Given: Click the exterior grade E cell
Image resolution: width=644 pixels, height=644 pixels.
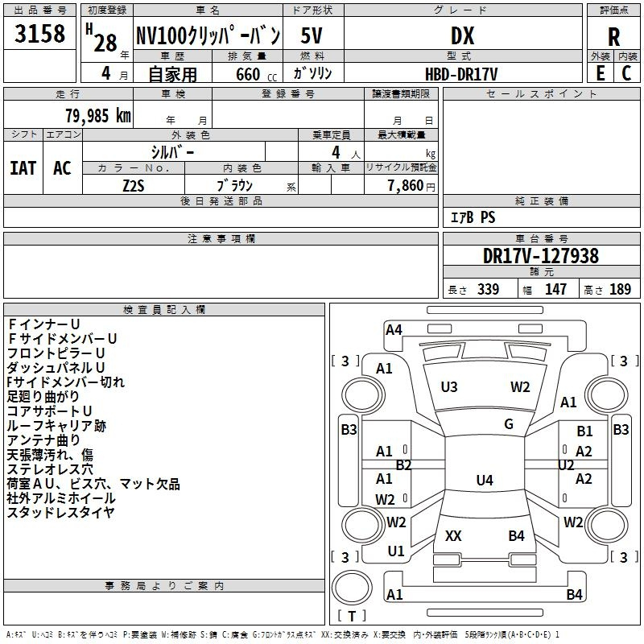Looking at the screenshot, I should click(600, 72).
